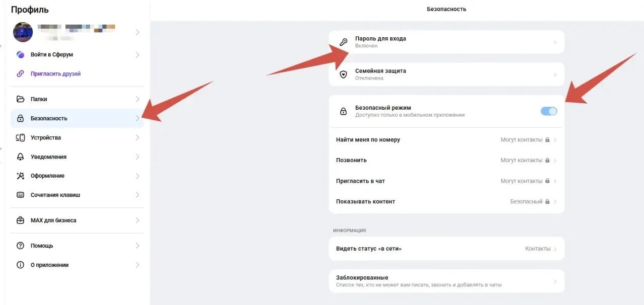Open the Заблокированные list
Image resolution: width=644 pixels, height=305 pixels.
[x=446, y=281]
